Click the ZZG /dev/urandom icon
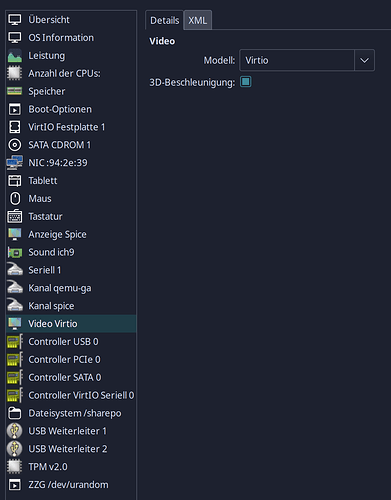 pyautogui.click(x=15, y=485)
